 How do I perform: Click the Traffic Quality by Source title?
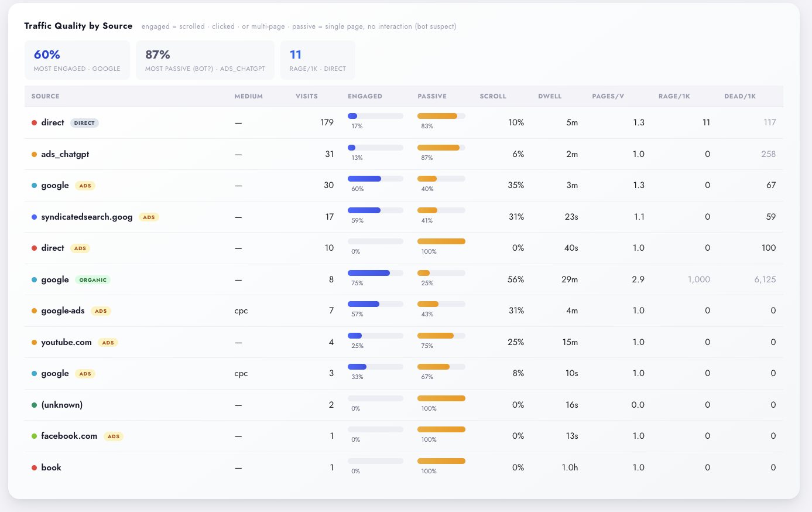[78, 26]
